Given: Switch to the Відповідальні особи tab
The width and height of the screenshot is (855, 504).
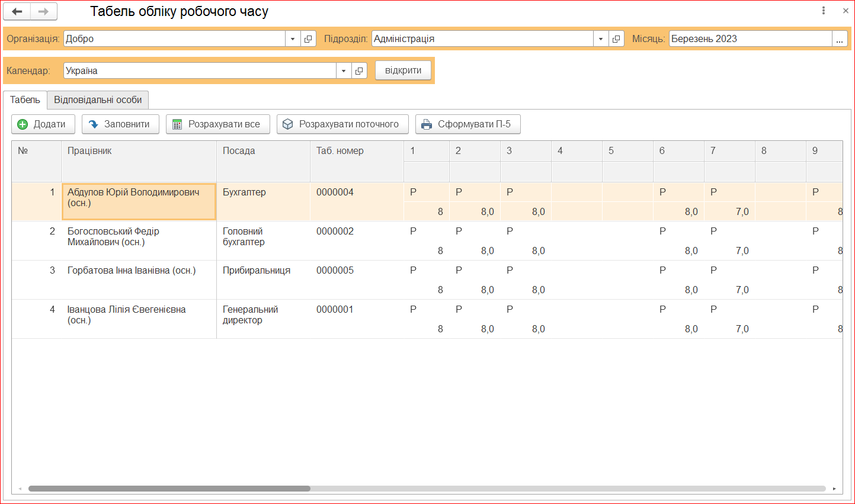Looking at the screenshot, I should point(98,99).
